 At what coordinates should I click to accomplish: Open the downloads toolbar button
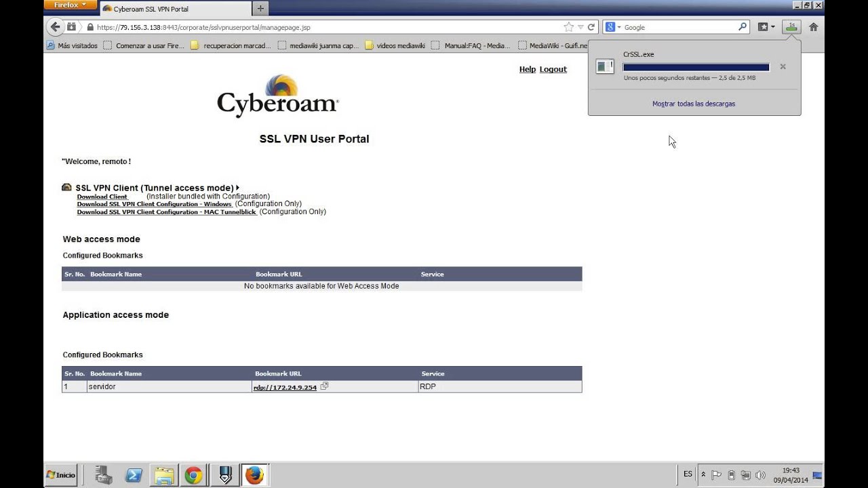(x=791, y=27)
